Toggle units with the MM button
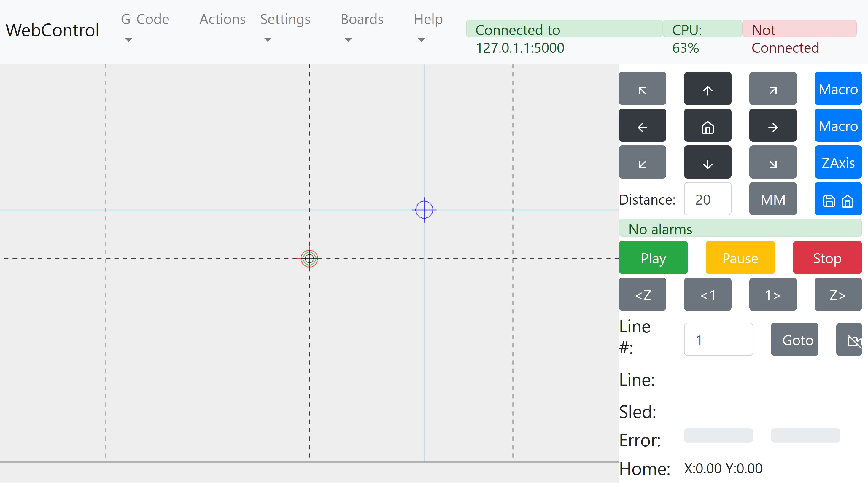Image resolution: width=868 pixels, height=487 pixels. 773,199
